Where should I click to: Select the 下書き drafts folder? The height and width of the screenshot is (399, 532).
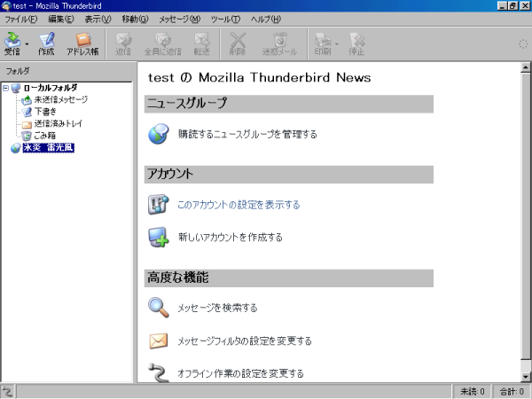click(x=45, y=112)
